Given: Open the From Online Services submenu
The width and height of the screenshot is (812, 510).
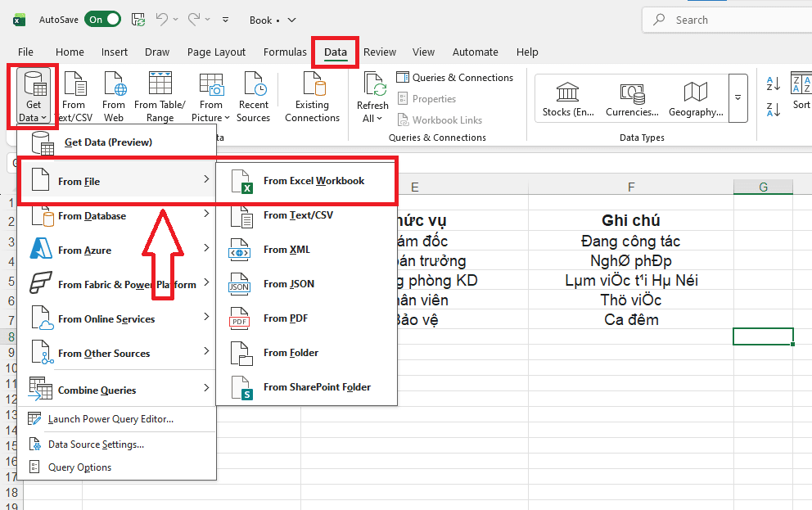Looking at the screenshot, I should 117,319.
